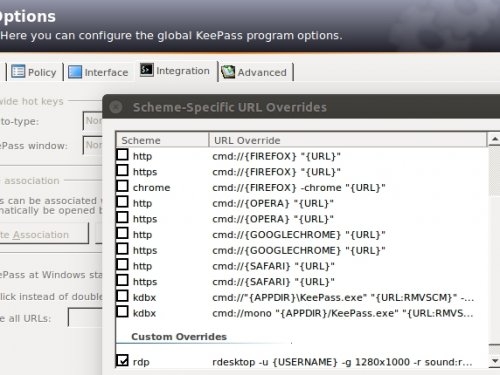Click the Association button in Options window

pos(44,234)
